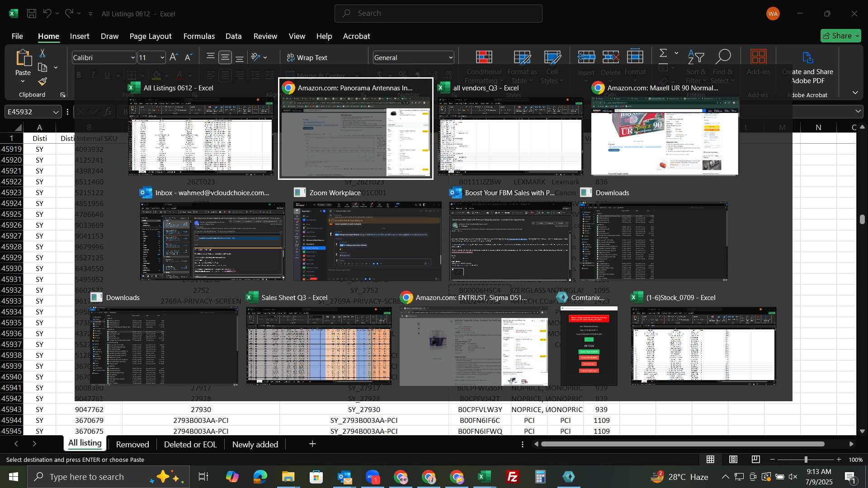868x488 pixels.
Task: Increase font size with large A icon
Action: tap(174, 57)
